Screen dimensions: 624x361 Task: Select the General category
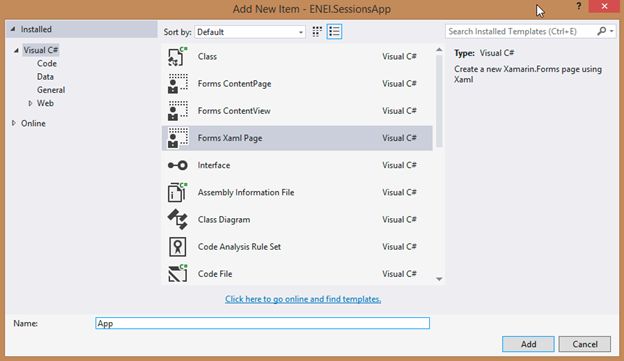point(51,90)
